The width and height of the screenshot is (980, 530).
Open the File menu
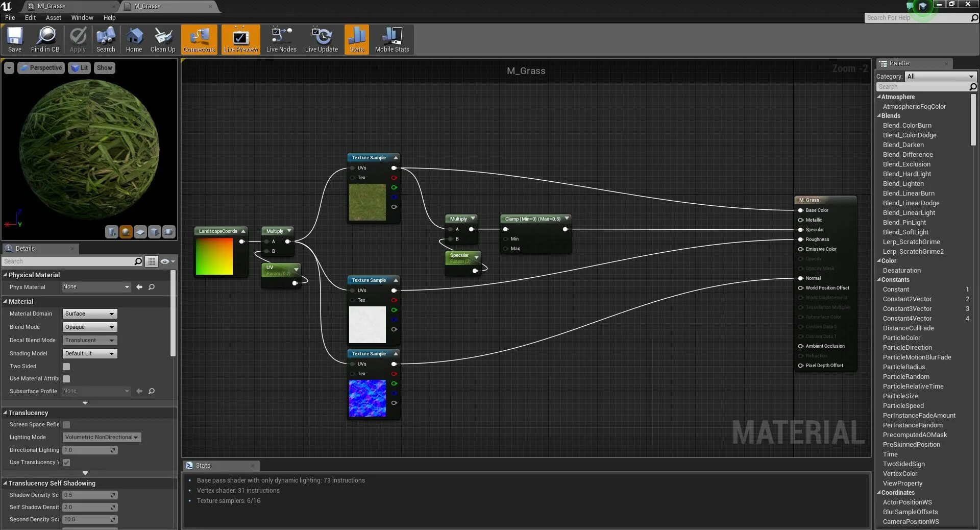click(10, 18)
